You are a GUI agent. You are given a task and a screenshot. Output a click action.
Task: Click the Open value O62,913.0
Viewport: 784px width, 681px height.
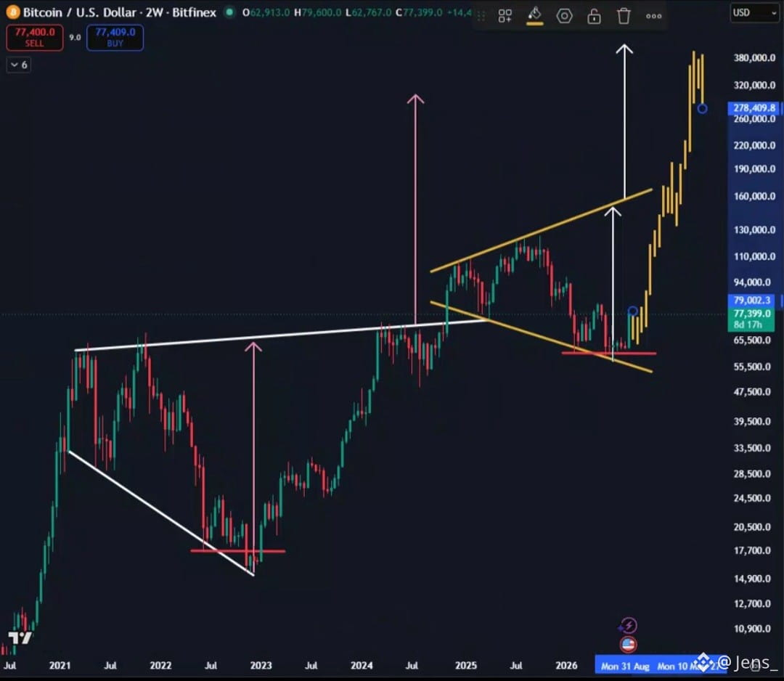266,12
